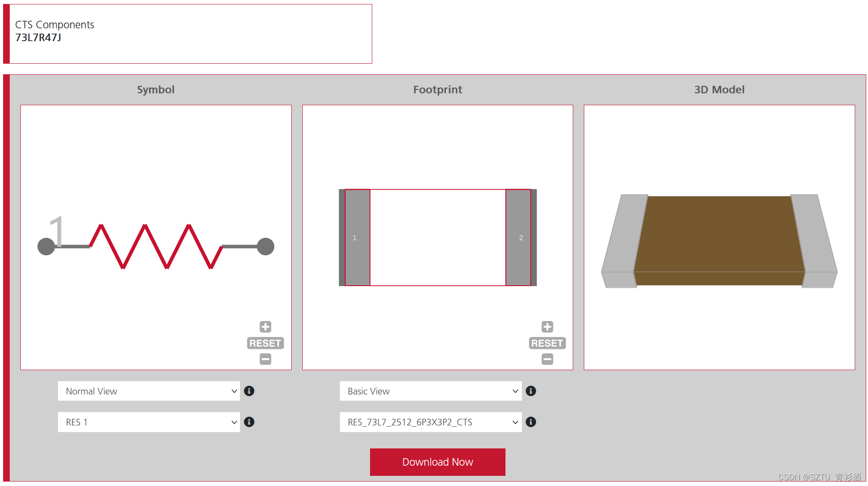
Task: Click info icon beside Basic View dropdown
Action: pos(531,391)
